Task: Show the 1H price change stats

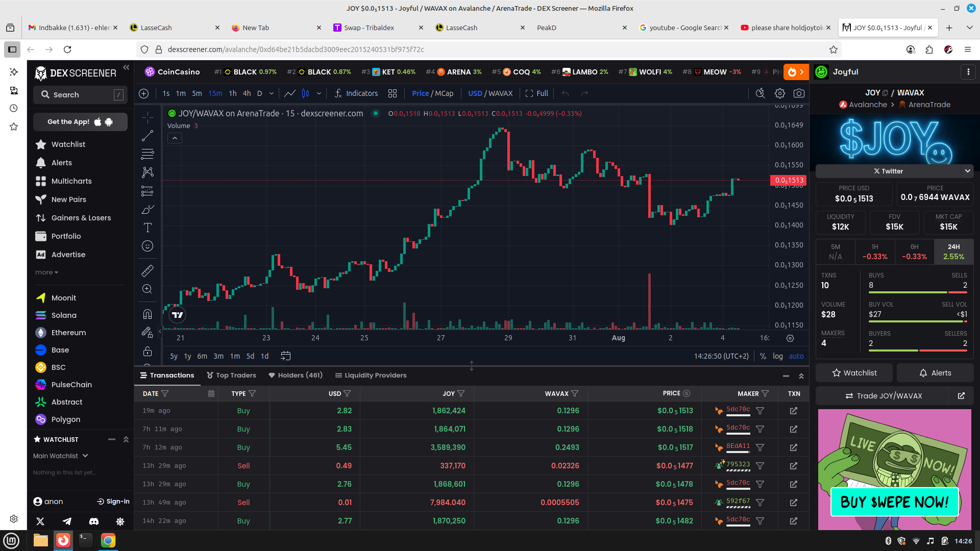Action: coord(875,252)
